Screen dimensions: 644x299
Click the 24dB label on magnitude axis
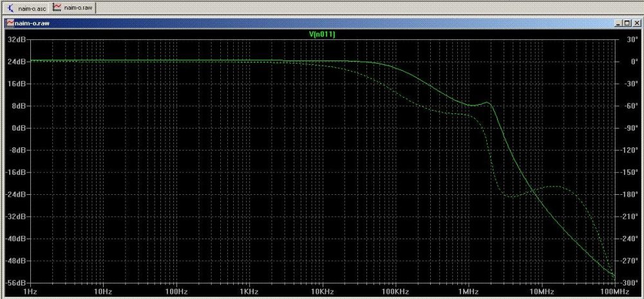point(16,62)
